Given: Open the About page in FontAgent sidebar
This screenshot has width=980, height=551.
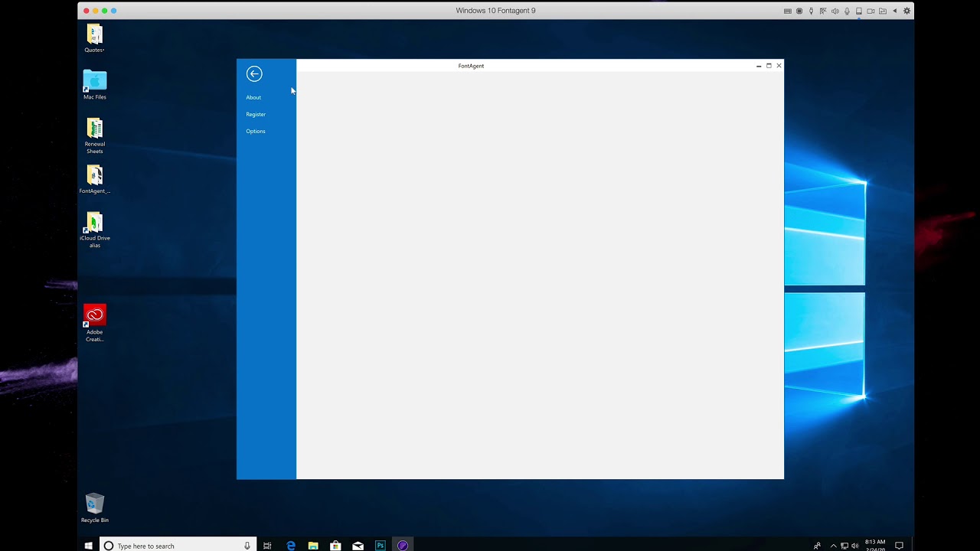Looking at the screenshot, I should [253, 97].
